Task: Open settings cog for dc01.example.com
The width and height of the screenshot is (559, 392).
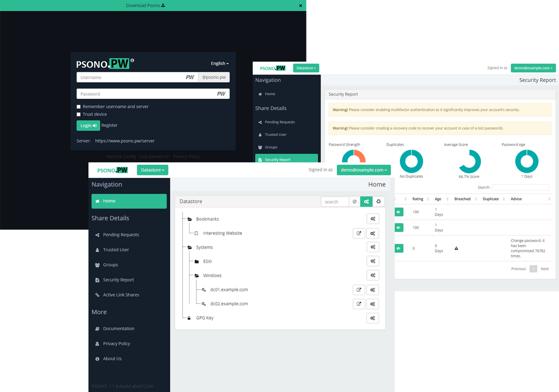Action: tap(373, 290)
